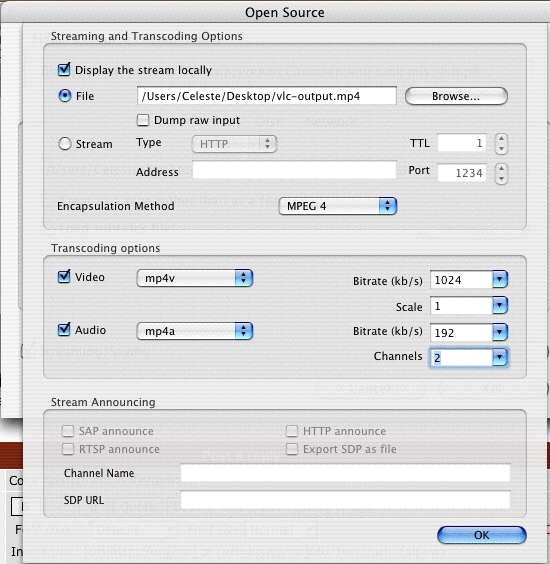Enable Dump raw input checkbox
550x564 pixels.
coord(143,120)
